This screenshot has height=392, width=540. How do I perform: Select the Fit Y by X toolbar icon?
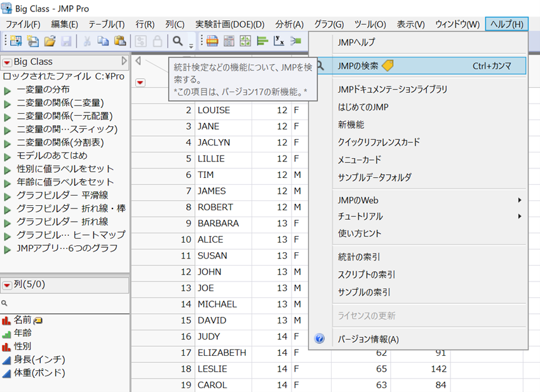278,41
